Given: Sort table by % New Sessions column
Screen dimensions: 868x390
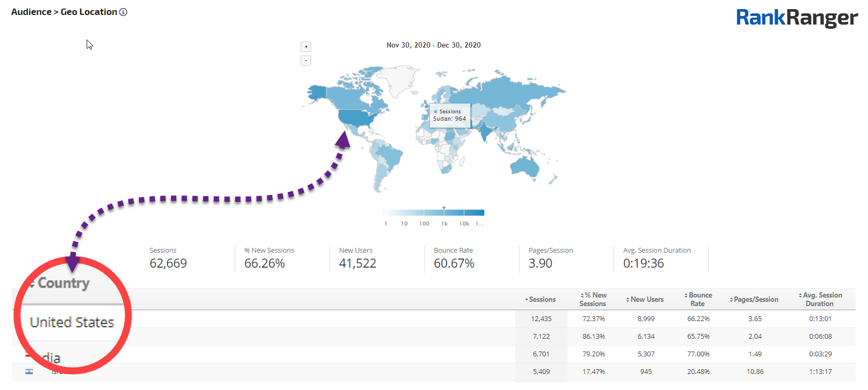Looking at the screenshot, I should point(593,299).
